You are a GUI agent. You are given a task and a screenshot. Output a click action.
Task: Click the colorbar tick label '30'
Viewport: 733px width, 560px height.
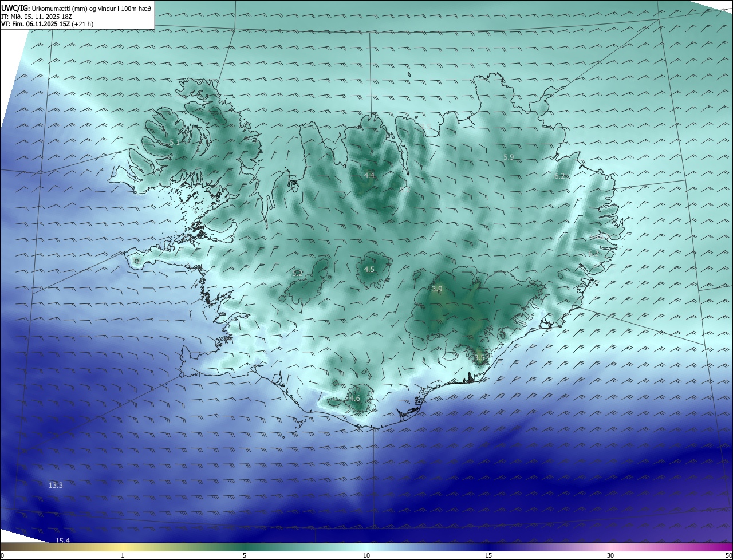[x=610, y=555]
